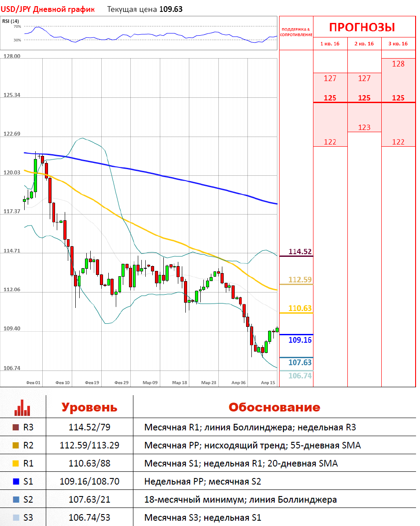Click the red bar chart icon

(22, 407)
